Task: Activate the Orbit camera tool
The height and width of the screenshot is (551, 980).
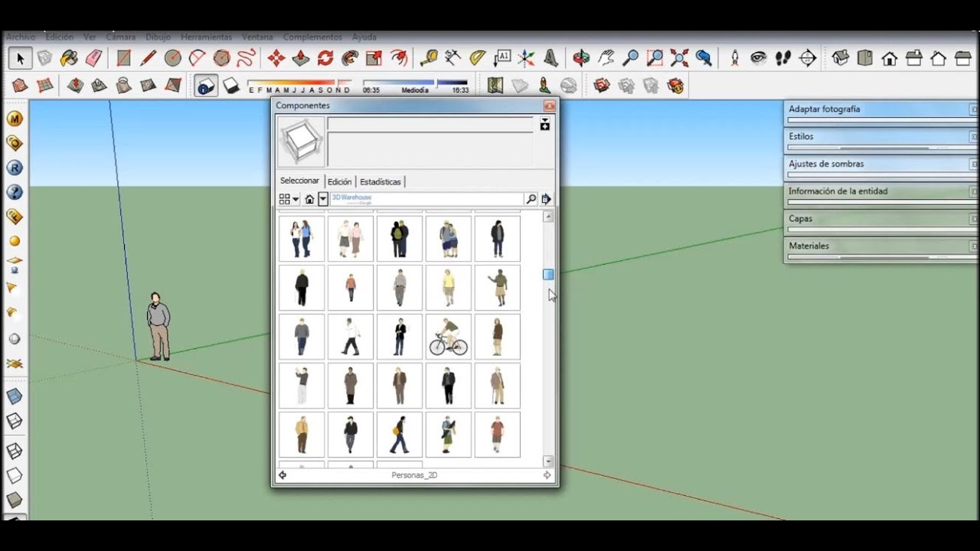Action: tap(581, 58)
